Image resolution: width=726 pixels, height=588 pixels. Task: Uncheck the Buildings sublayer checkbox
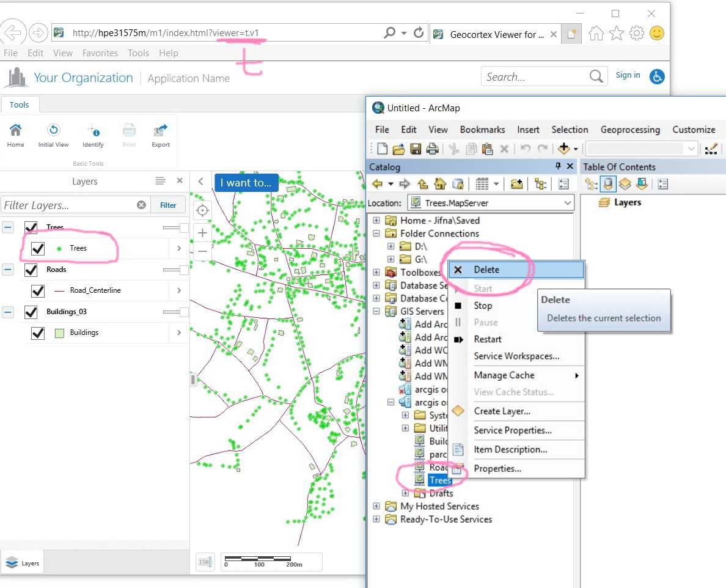pyautogui.click(x=38, y=333)
